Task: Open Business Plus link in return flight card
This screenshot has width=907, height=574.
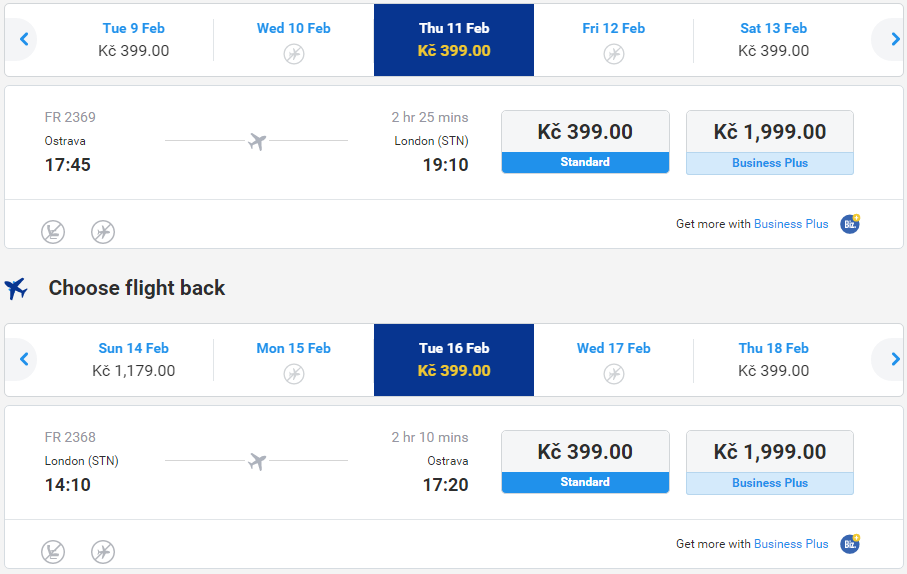Action: [x=791, y=544]
